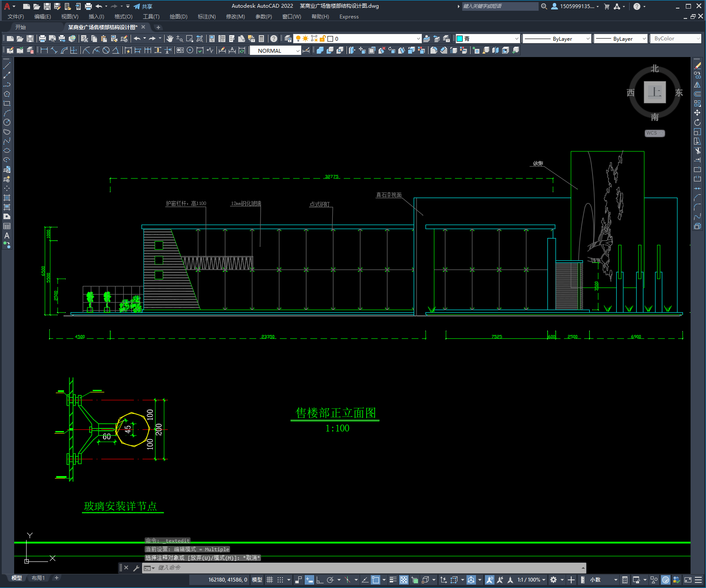Viewport: 706px width, 588px height.
Task: Click the Zoom Window icon
Action: tap(190, 39)
